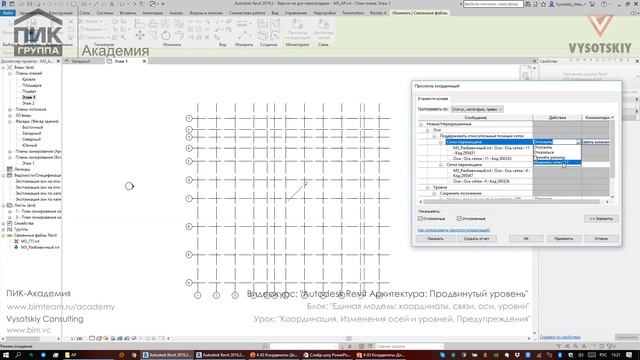Click the Families icon in project browser
The height and width of the screenshot is (360, 640).
pyautogui.click(x=10, y=223)
